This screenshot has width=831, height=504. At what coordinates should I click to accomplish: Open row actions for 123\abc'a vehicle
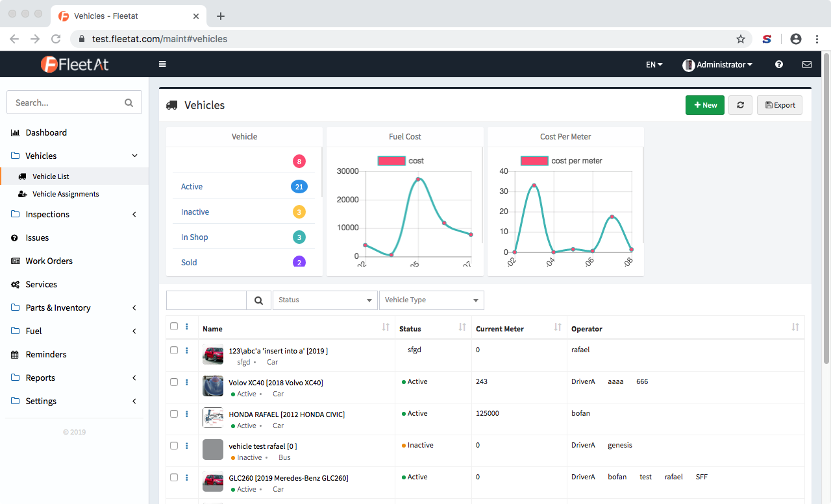[187, 350]
